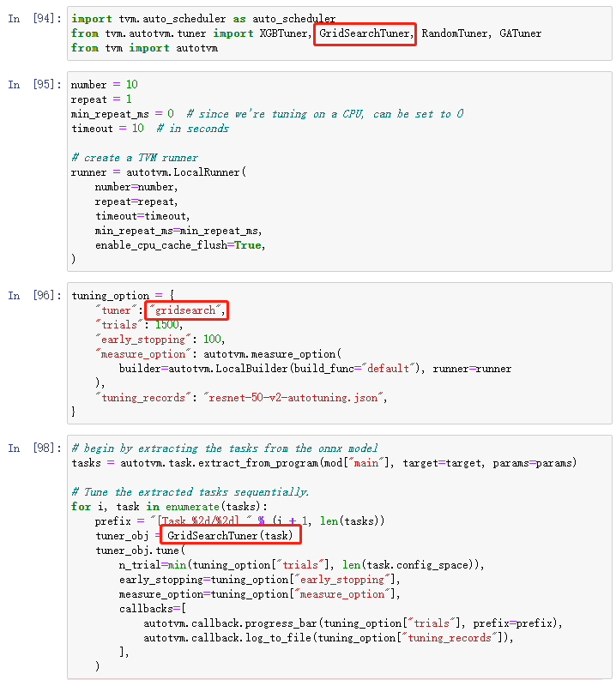This screenshot has width=616, height=680.
Task: Click the 'number = 10' line
Action: point(105,84)
